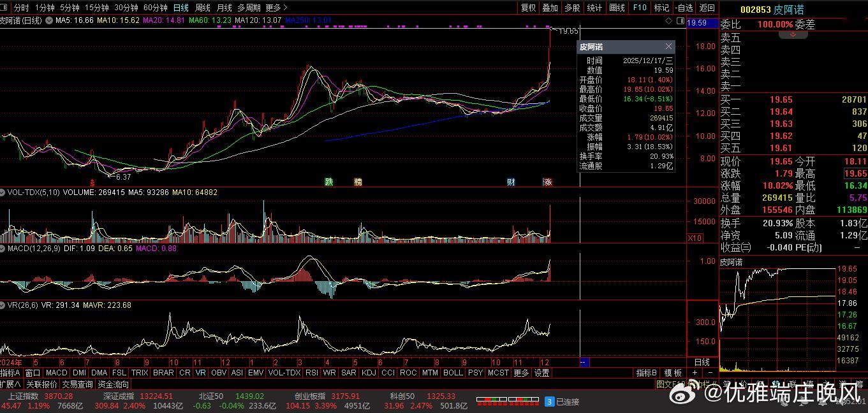Image resolution: width=868 pixels, height=413 pixels.
Task: Click the 画线 drawing tool button
Action: (x=617, y=8)
